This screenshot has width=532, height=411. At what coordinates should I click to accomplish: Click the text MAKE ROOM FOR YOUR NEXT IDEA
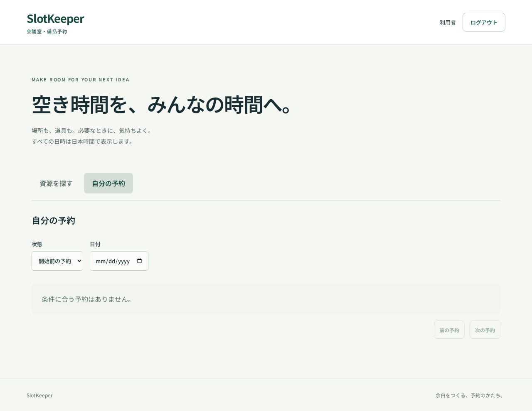tap(81, 80)
